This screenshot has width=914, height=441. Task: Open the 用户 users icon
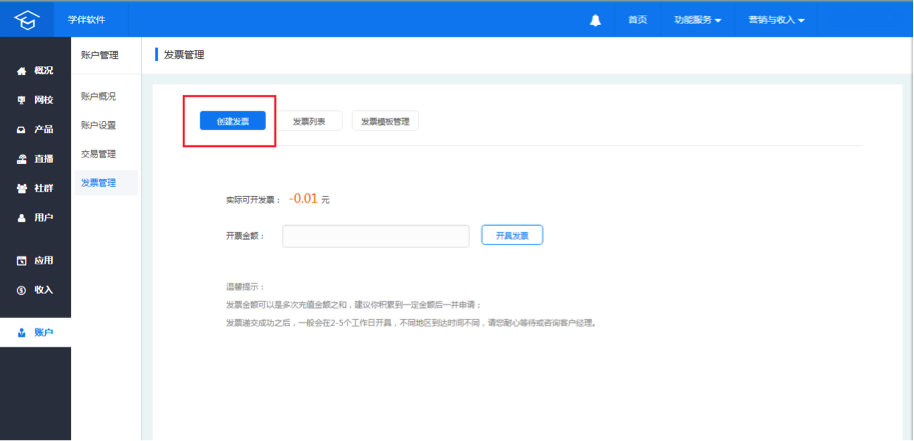click(22, 217)
